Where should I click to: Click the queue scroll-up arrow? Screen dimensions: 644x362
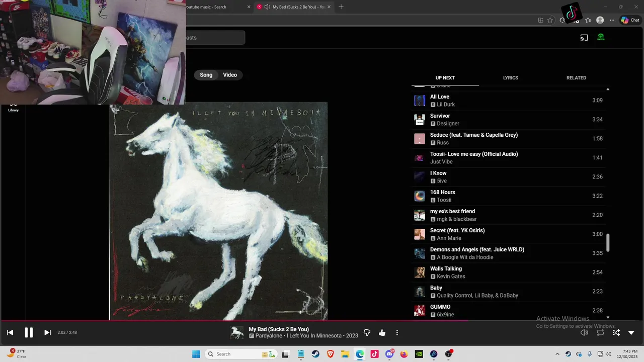608,89
